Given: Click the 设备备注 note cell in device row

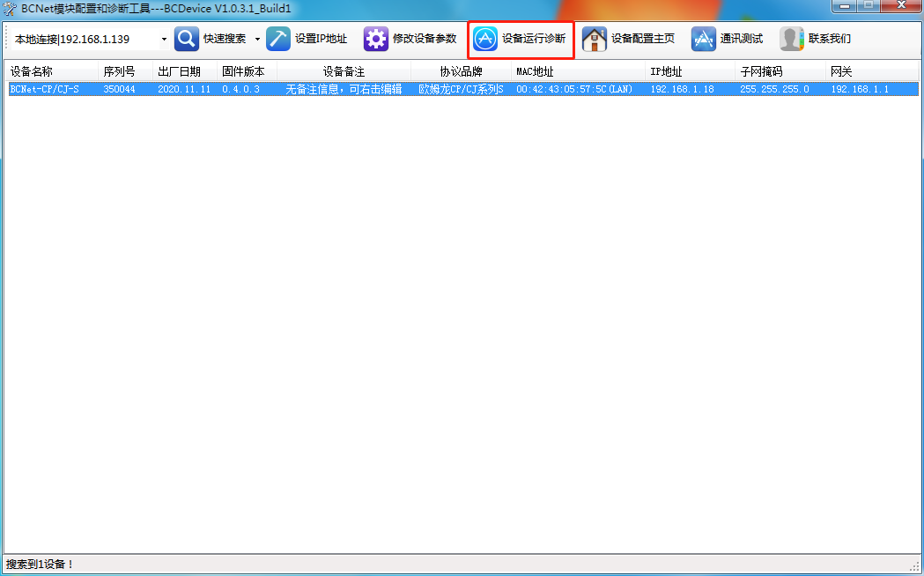Looking at the screenshot, I should [x=344, y=89].
